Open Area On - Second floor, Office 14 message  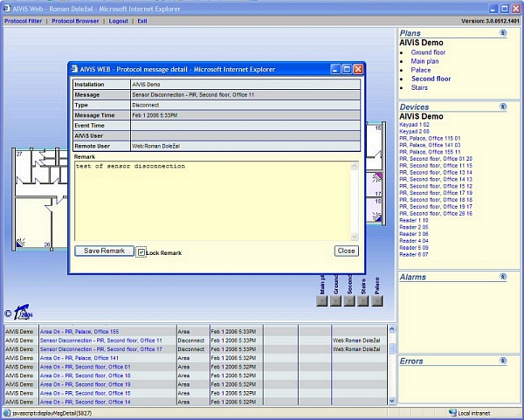pyautogui.click(x=86, y=402)
